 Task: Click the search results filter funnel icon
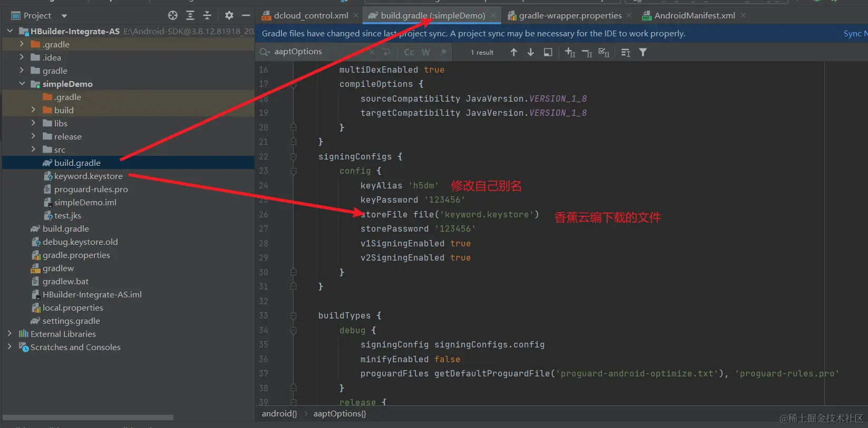click(x=643, y=52)
